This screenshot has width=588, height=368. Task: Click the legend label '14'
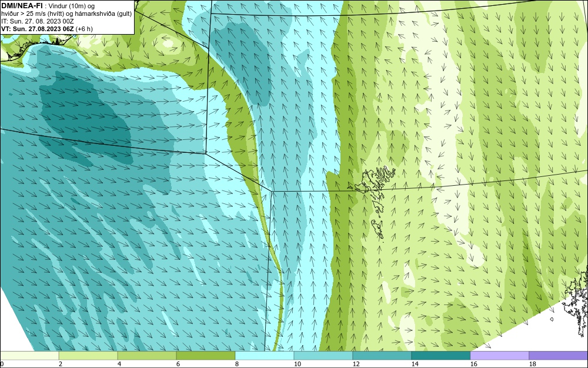click(415, 364)
